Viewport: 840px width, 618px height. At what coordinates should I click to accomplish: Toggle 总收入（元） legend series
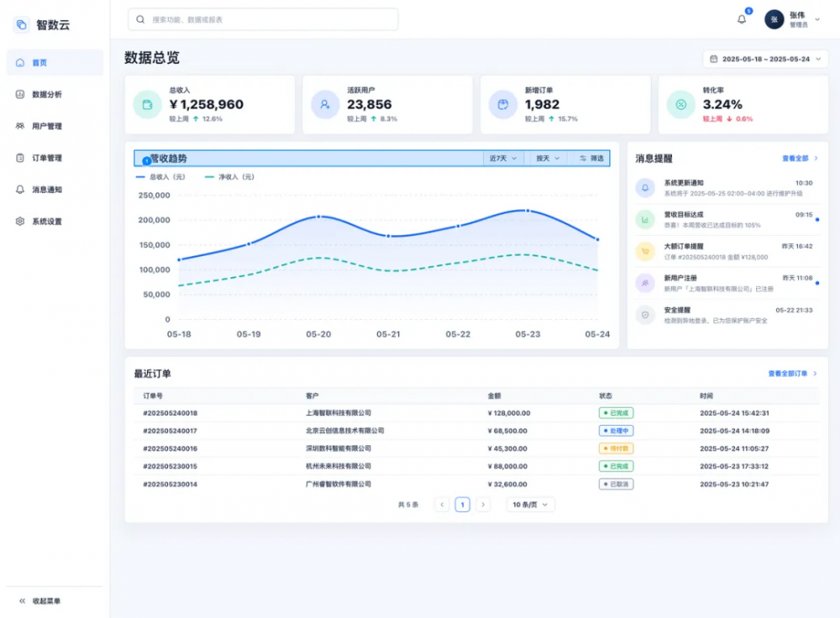(x=160, y=176)
